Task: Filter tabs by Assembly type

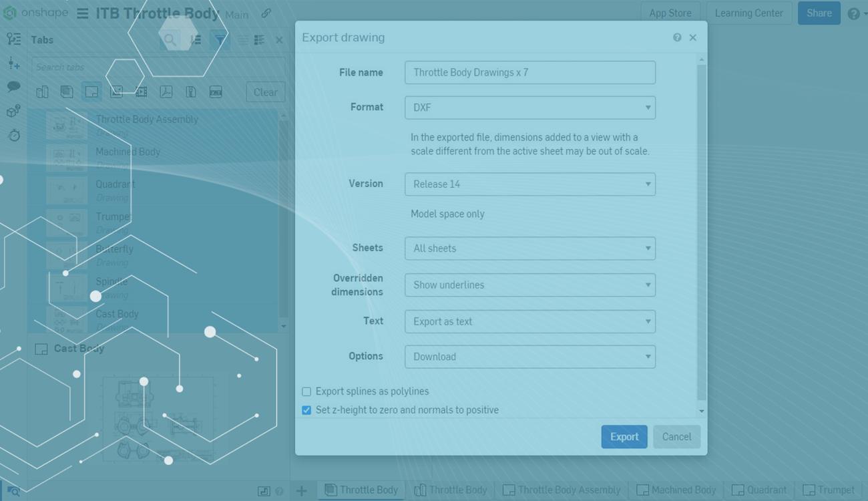Action: coord(67,92)
